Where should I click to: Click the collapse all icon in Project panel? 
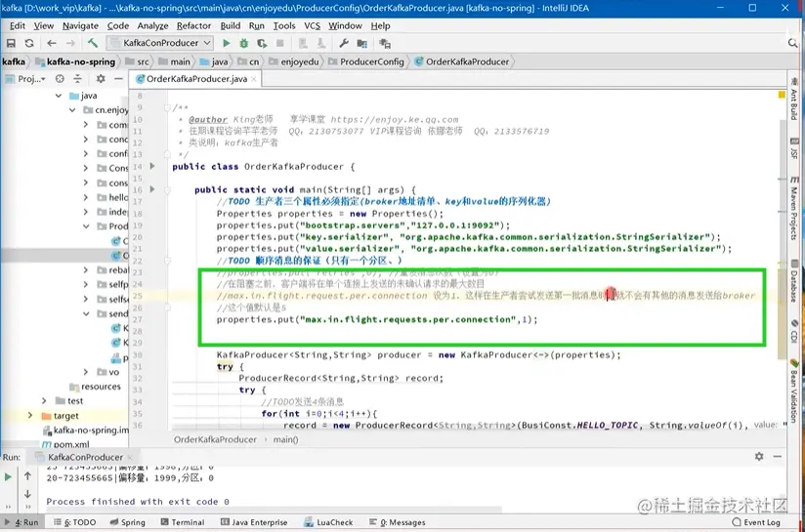[77, 78]
